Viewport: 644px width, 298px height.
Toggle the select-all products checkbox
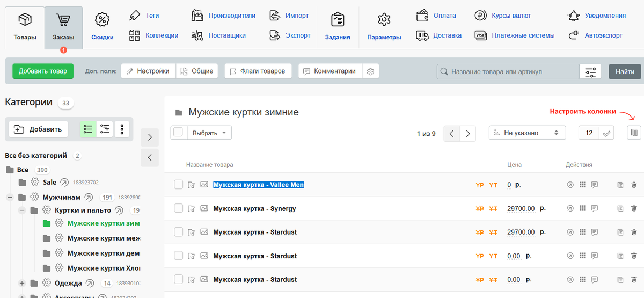(x=178, y=133)
